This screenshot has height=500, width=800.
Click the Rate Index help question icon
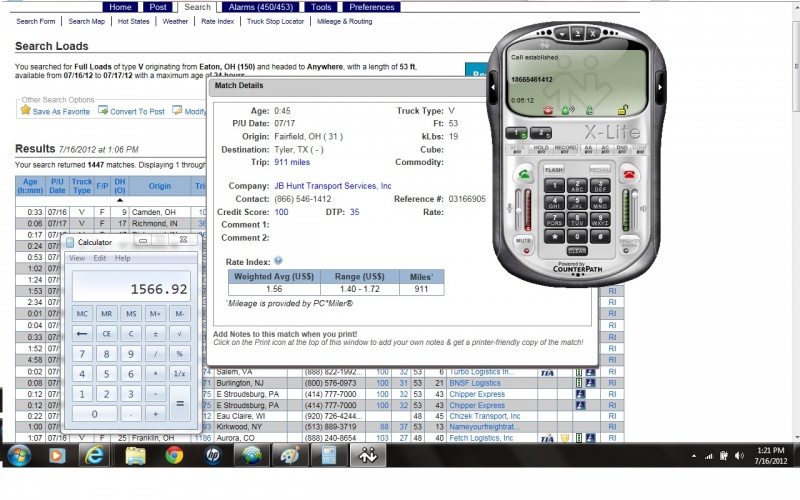[278, 261]
